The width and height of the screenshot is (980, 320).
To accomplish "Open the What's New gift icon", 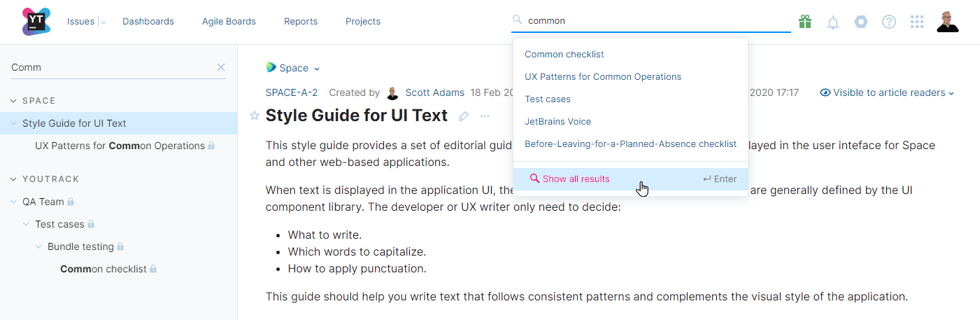I will click(805, 22).
